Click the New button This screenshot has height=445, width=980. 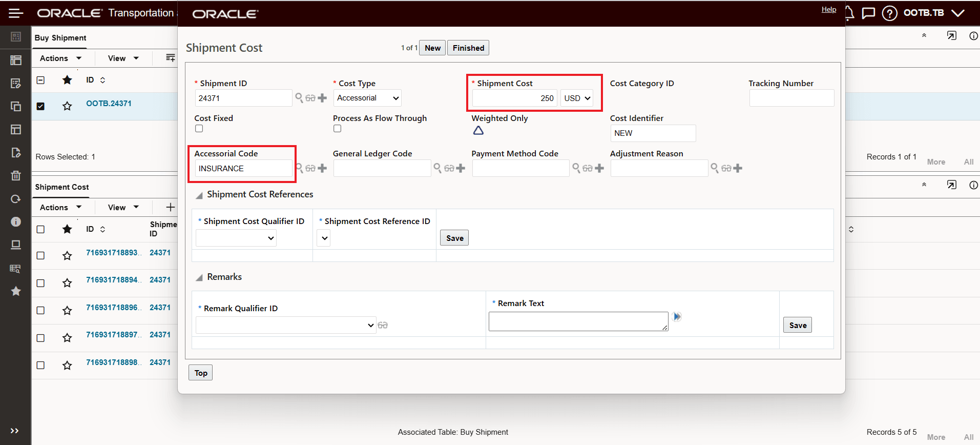432,48
